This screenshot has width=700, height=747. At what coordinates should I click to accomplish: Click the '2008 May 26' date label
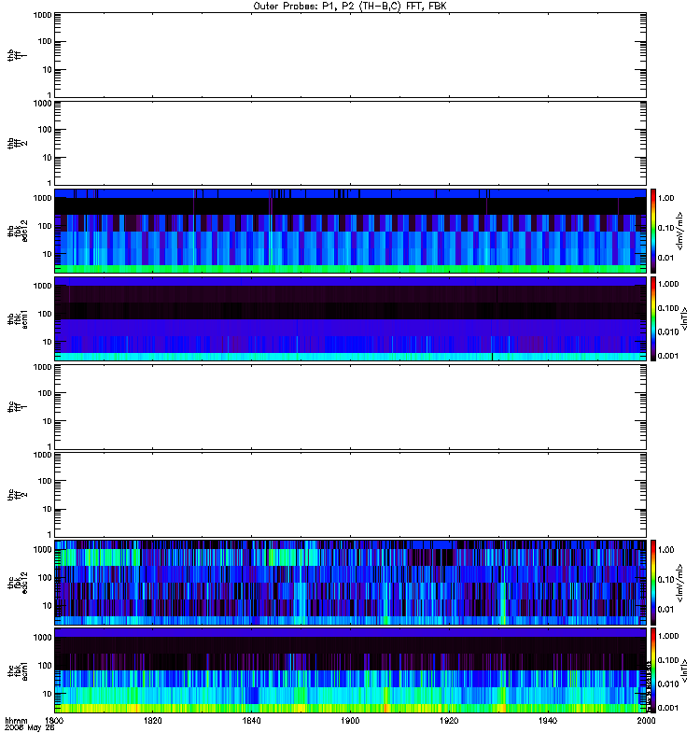(30, 728)
